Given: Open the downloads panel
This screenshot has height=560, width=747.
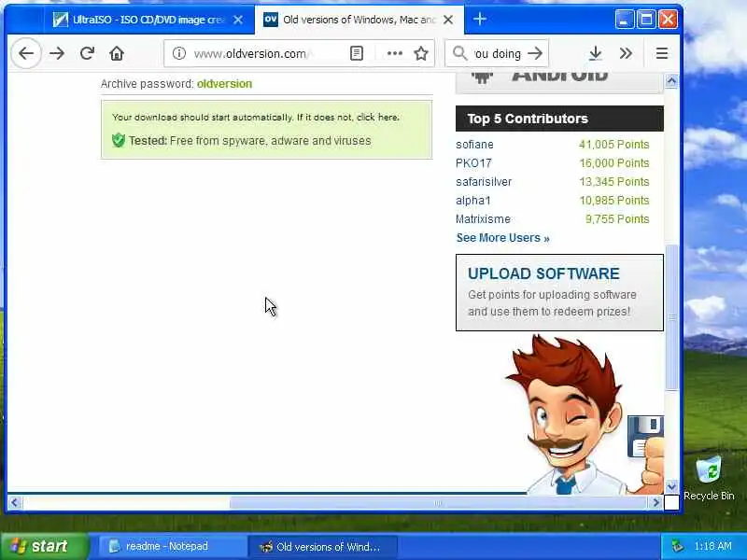Looking at the screenshot, I should click(x=595, y=53).
